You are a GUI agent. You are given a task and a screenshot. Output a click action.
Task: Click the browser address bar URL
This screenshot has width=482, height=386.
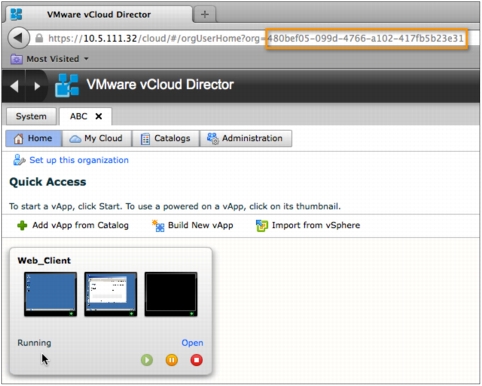coord(256,38)
